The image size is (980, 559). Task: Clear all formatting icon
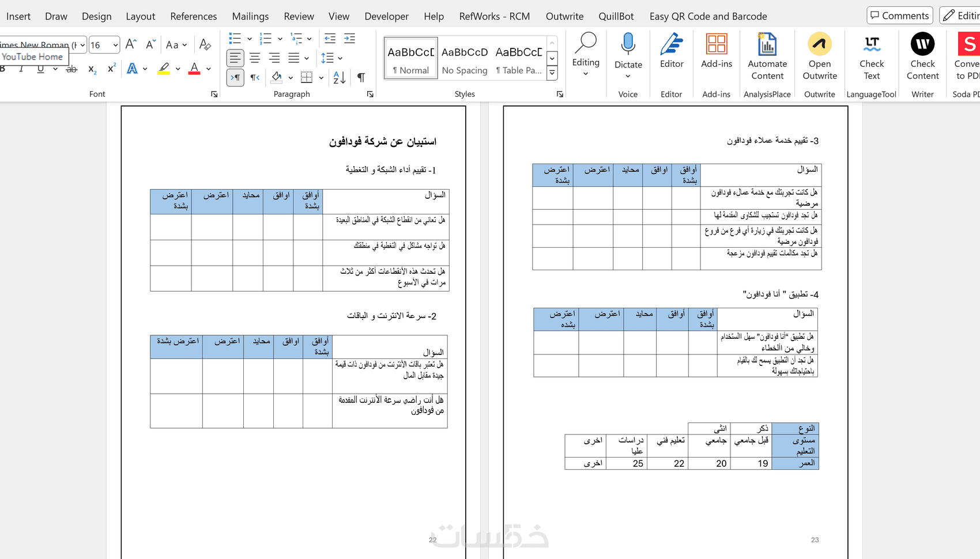click(205, 44)
